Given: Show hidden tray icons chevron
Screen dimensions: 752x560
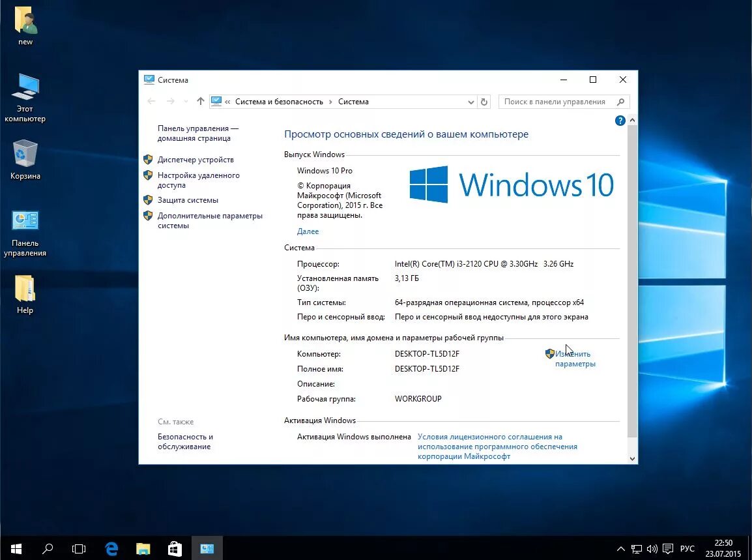Looking at the screenshot, I should click(x=620, y=548).
